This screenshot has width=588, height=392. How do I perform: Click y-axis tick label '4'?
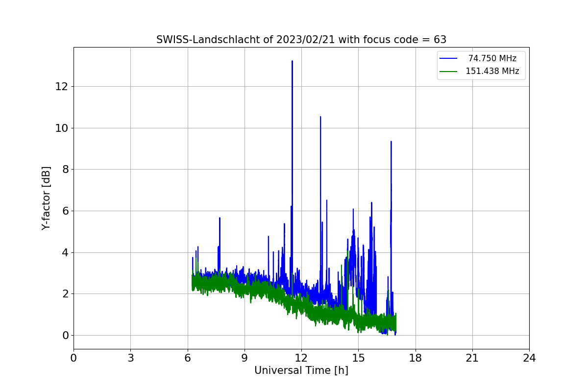click(65, 252)
